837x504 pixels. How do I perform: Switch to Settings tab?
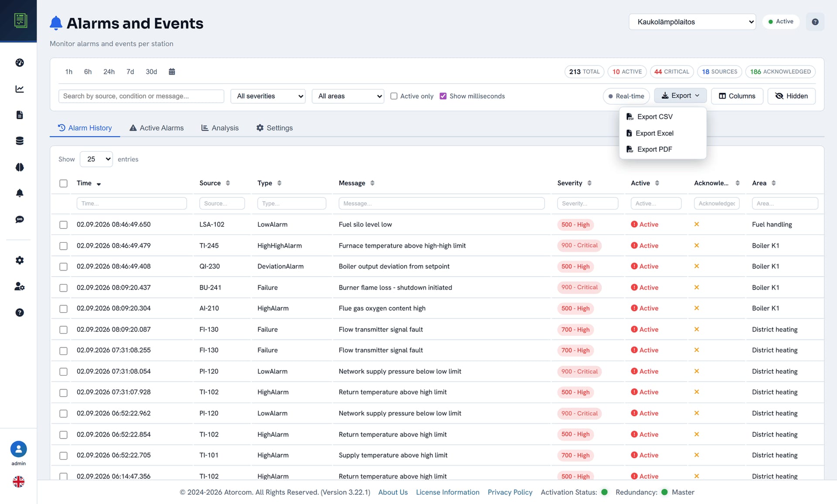point(274,128)
